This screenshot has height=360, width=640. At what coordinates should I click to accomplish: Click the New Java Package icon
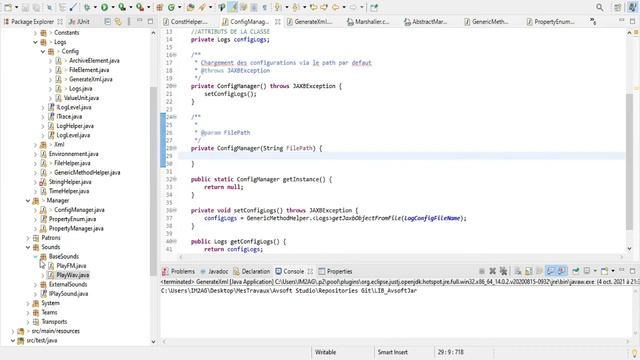click(x=160, y=7)
